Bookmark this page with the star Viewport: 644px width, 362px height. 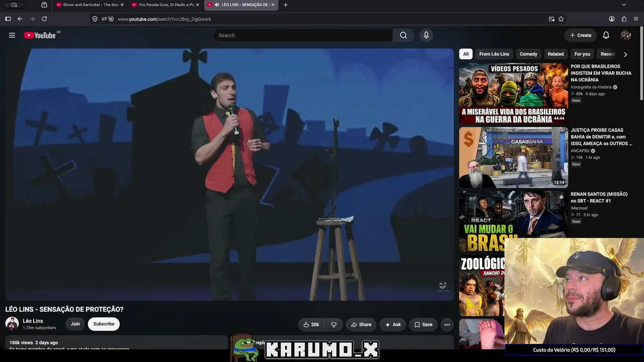point(561,19)
